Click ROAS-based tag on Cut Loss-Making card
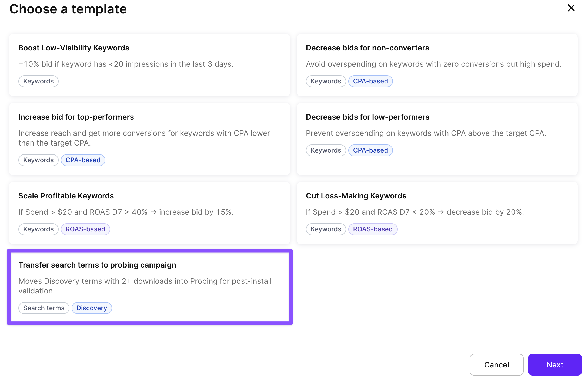Screen dimensions: 588x385 (373, 229)
